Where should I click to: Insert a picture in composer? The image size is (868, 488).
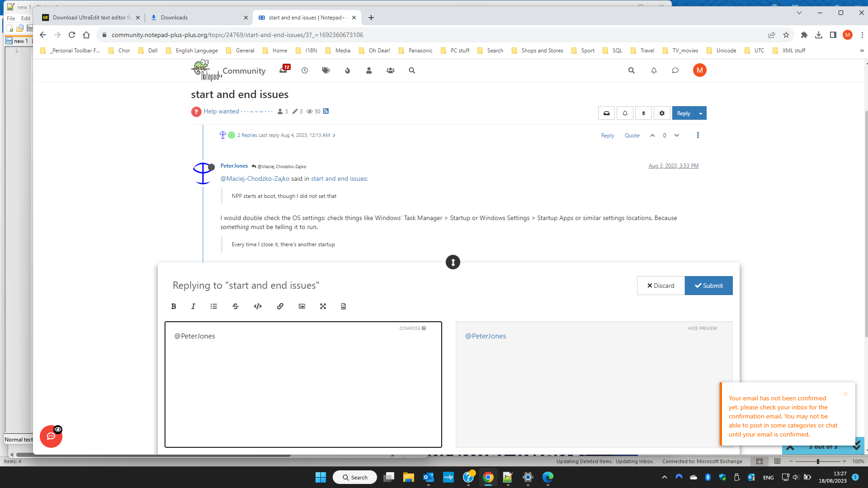click(302, 306)
